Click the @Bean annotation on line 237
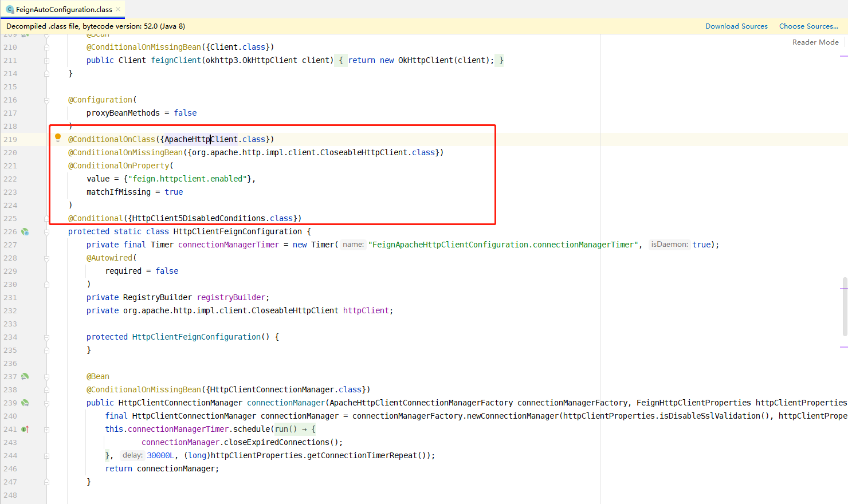This screenshot has height=504, width=848. click(98, 376)
